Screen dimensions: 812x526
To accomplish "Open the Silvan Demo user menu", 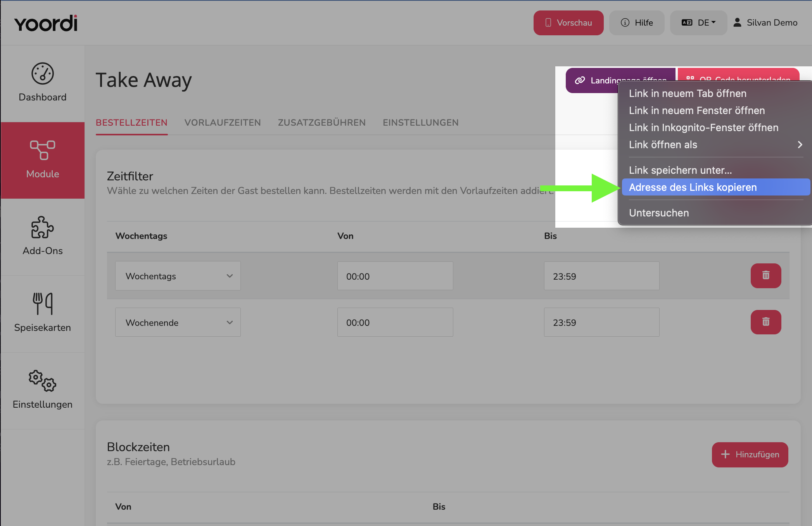I will tap(765, 22).
